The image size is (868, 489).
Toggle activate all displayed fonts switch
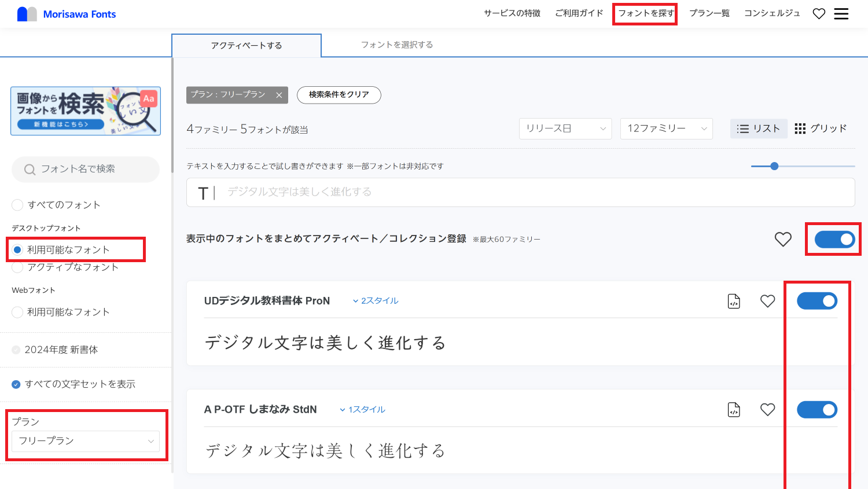click(834, 239)
